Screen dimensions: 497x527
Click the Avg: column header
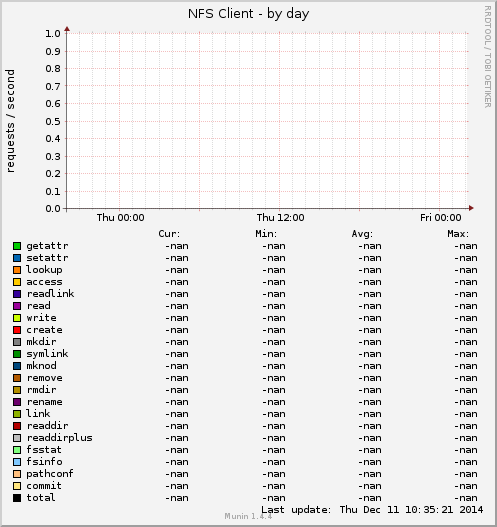[362, 234]
